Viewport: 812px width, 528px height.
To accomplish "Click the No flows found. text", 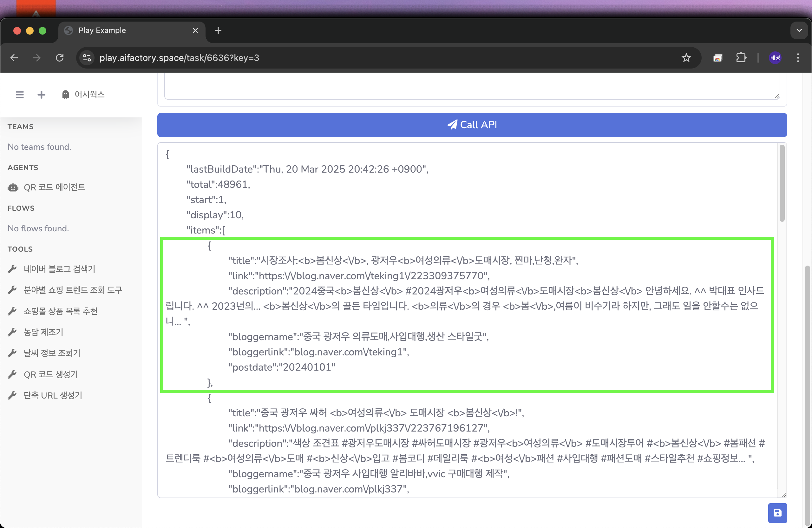I will (38, 228).
